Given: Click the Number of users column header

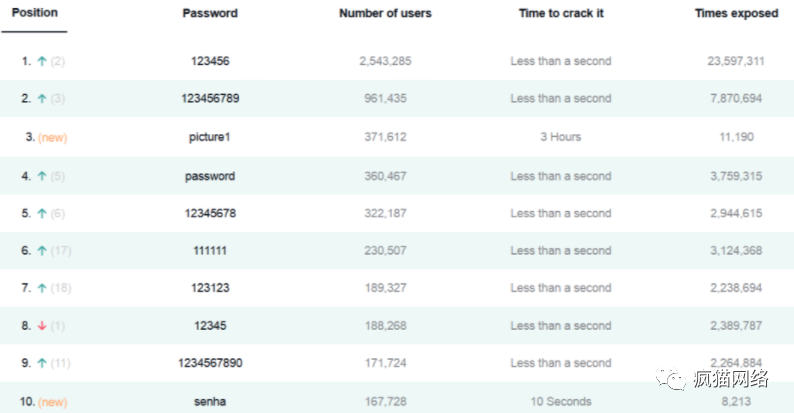Looking at the screenshot, I should point(385,13).
